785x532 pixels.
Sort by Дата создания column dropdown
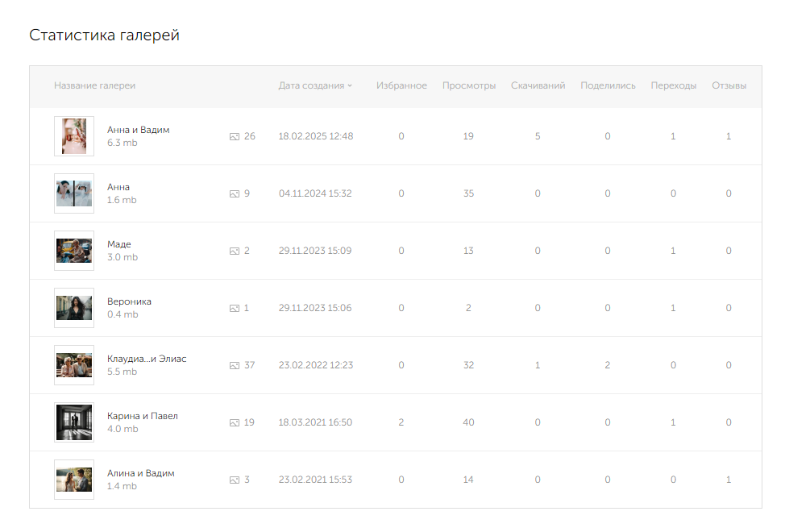[x=315, y=85]
